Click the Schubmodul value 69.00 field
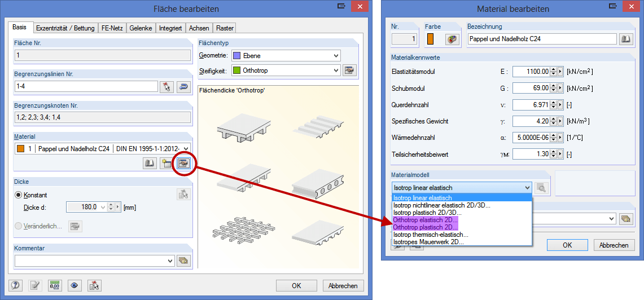The width and height of the screenshot is (644, 300). 531,88
